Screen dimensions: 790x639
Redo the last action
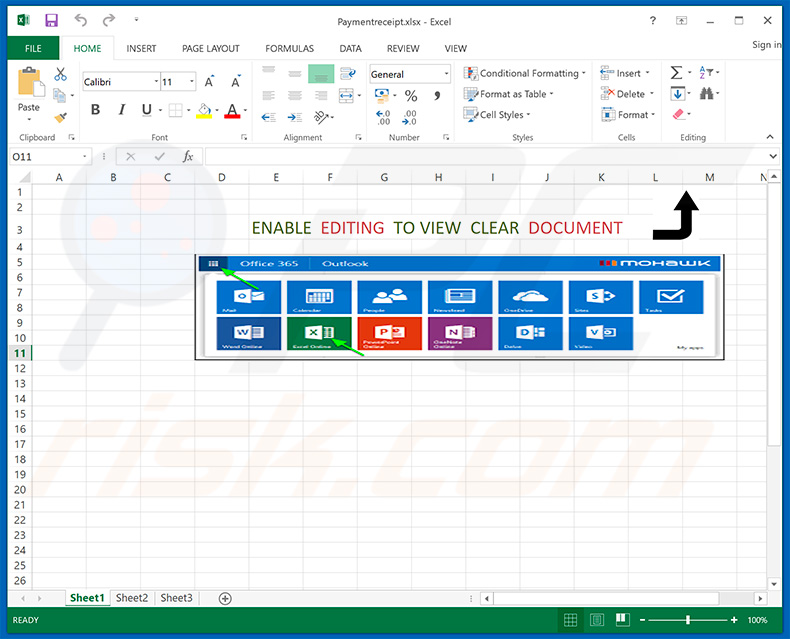tap(108, 20)
